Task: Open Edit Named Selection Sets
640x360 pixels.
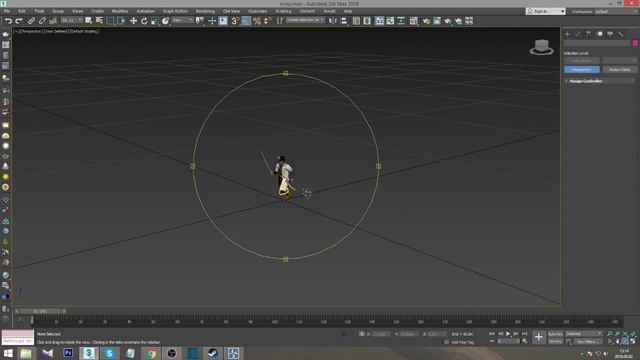Action: [x=280, y=21]
